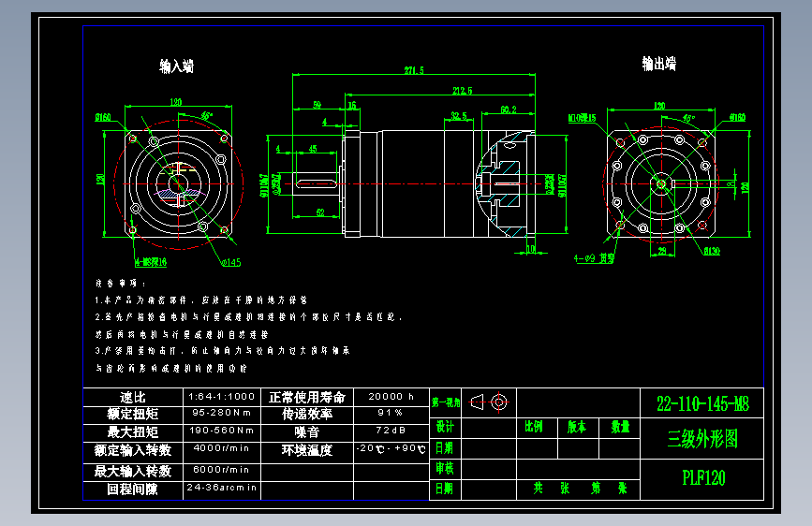Click the '审核' title block label
The width and height of the screenshot is (812, 526).
click(446, 469)
